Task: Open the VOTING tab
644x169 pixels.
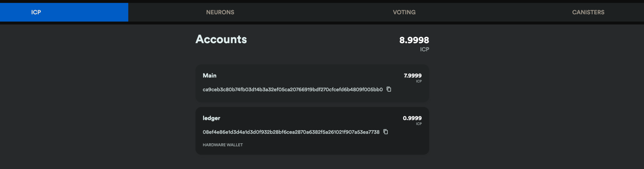Action: coord(404,12)
